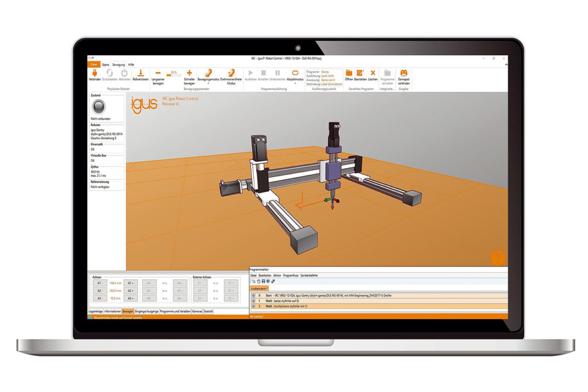Click the row icon beside the Start command

click(253, 296)
